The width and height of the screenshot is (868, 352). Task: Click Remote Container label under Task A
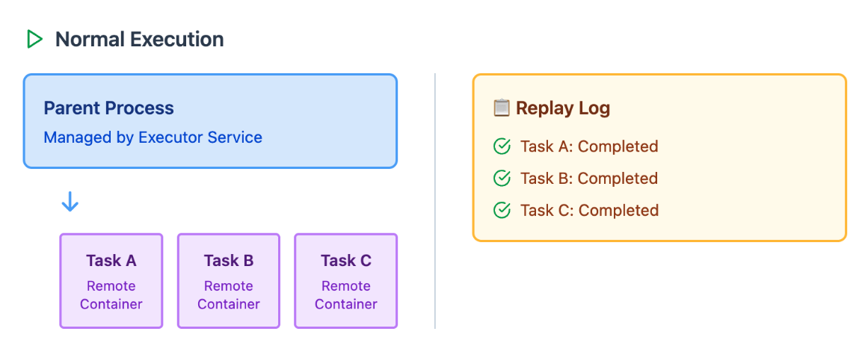(x=111, y=295)
